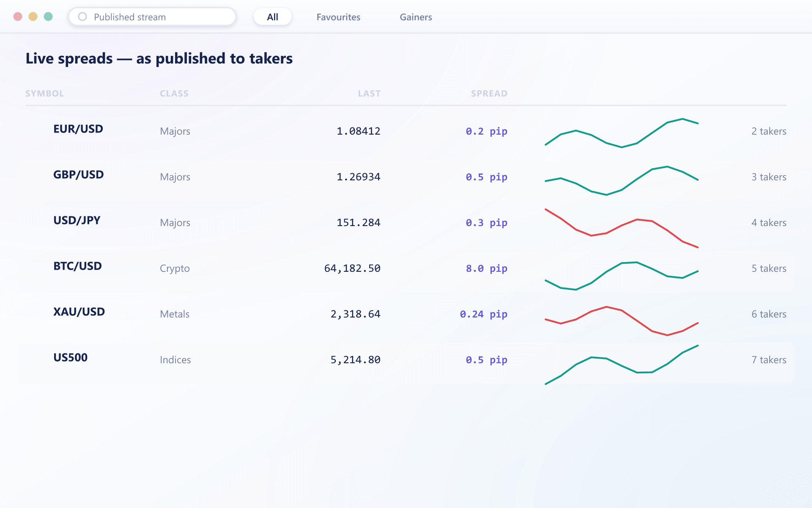Click the search circle icon in Published stream field
The height and width of the screenshot is (508, 812).
82,17
